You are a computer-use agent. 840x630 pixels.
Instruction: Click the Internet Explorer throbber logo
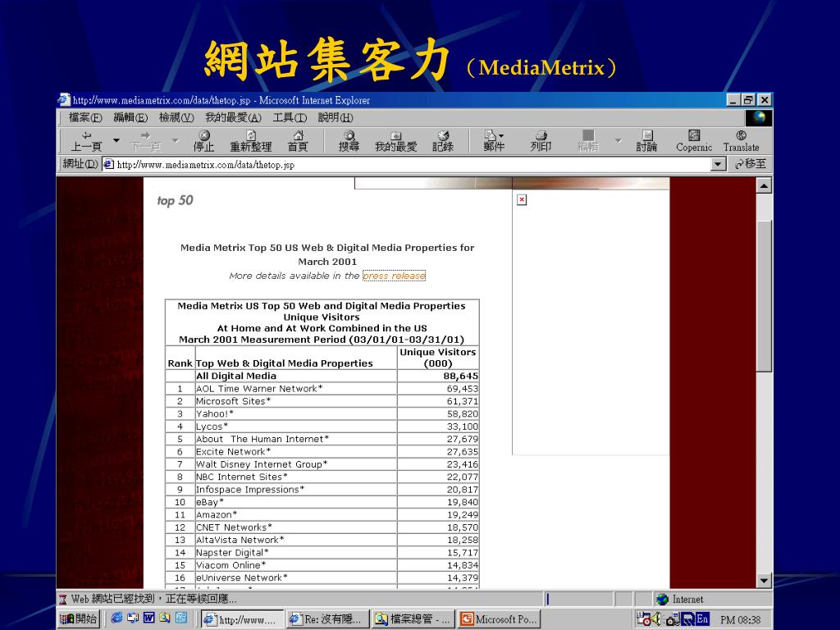[x=759, y=118]
